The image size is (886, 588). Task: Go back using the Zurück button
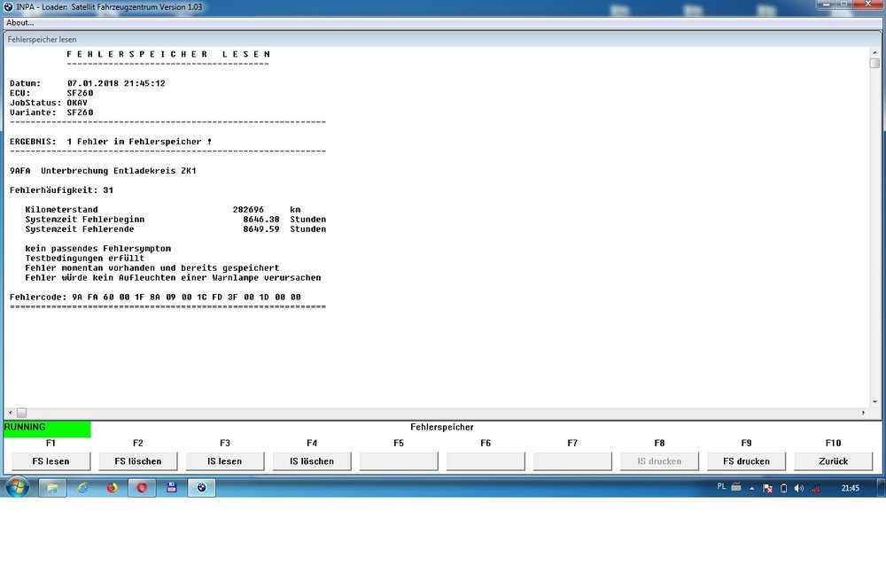tap(833, 461)
